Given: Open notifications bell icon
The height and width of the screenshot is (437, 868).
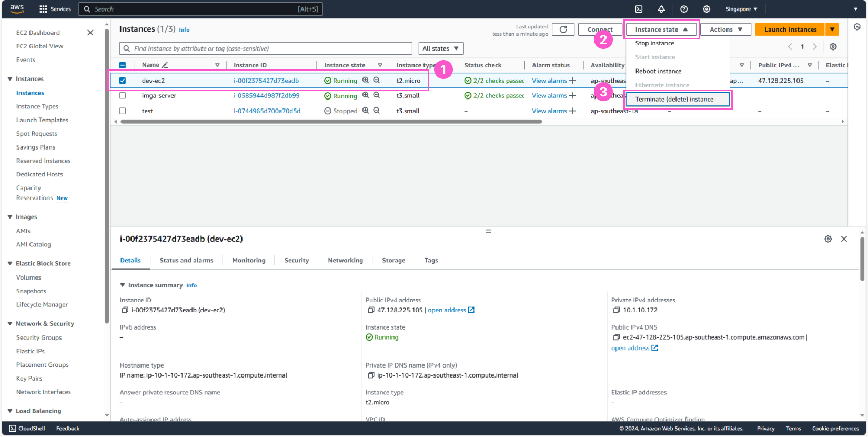Looking at the screenshot, I should coord(661,9).
